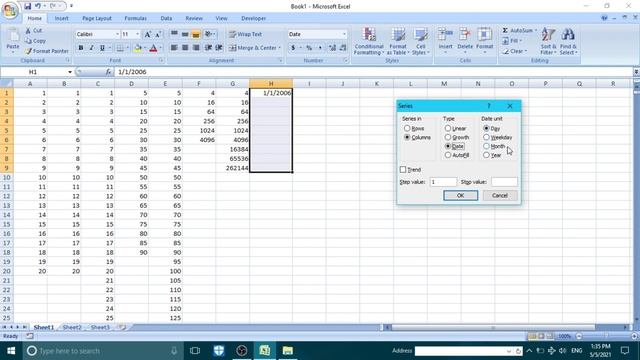Click the Accounting Number Format dollar icon
This screenshot has width=640, height=360.
click(x=293, y=48)
